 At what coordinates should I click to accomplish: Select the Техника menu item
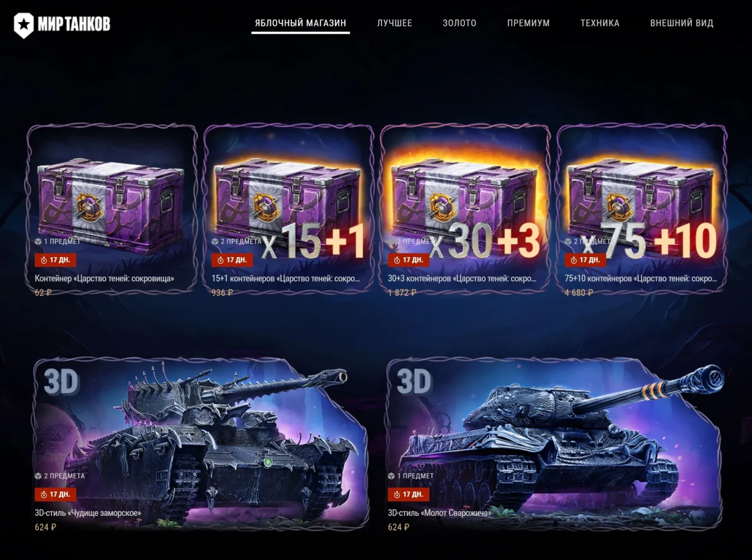600,23
